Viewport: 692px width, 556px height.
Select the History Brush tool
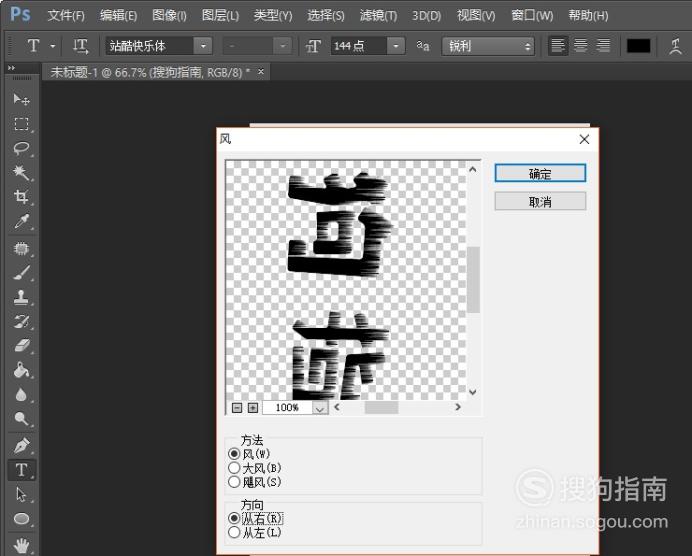point(21,322)
